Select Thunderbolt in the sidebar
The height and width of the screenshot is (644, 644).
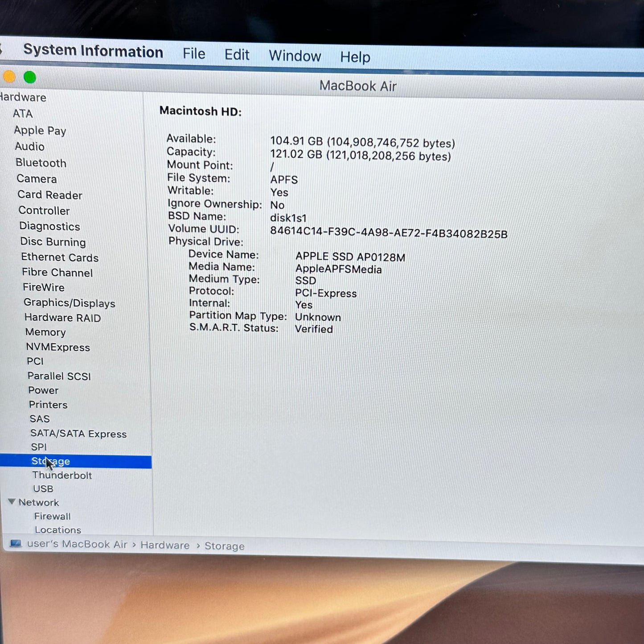pyautogui.click(x=62, y=475)
